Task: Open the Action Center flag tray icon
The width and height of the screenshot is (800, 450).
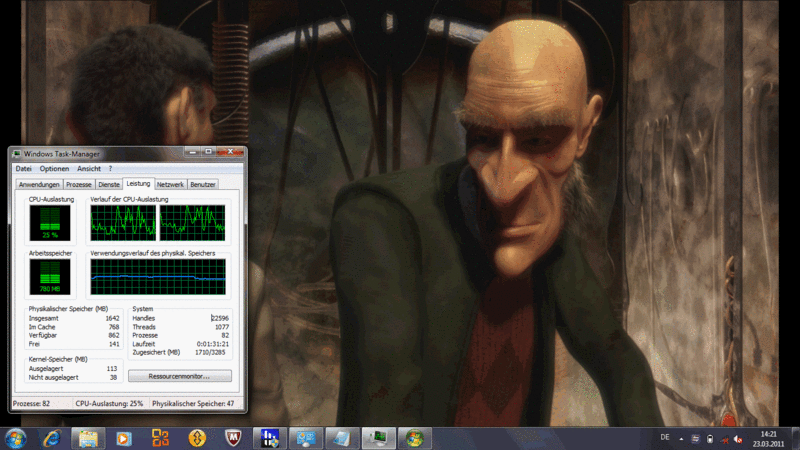Action: click(695, 439)
